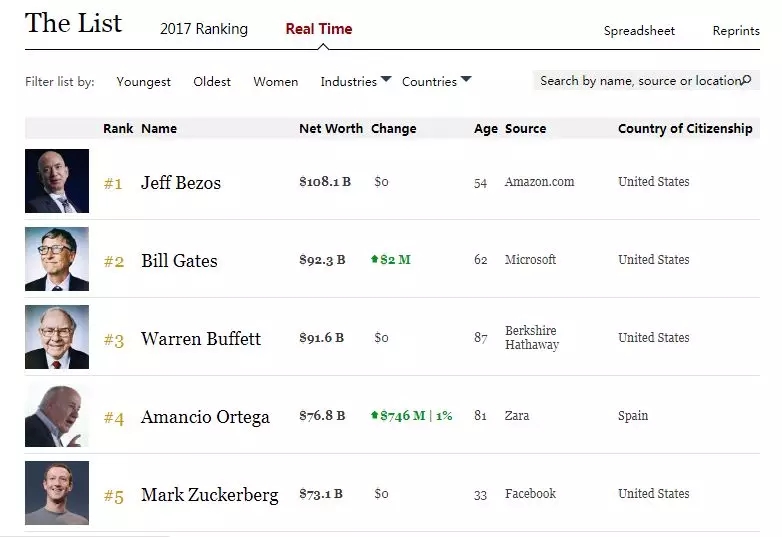
Task: Sort the list by Net Worth column
Action: [331, 129]
